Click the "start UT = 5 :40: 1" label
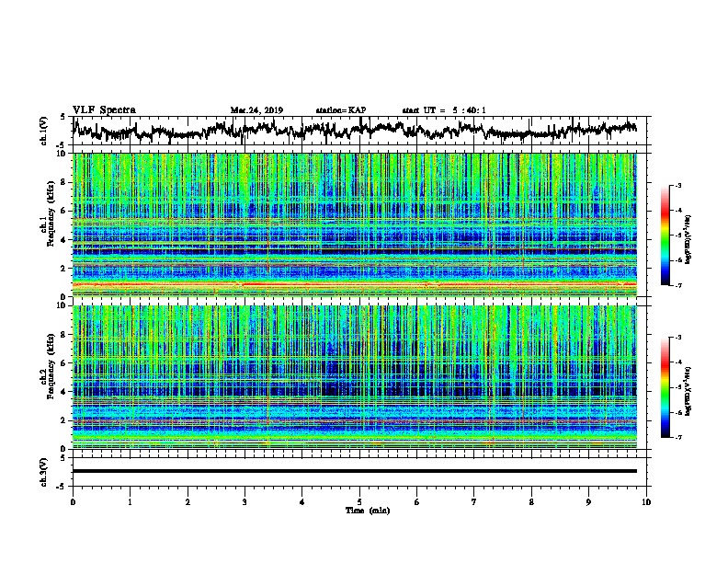 444,110
